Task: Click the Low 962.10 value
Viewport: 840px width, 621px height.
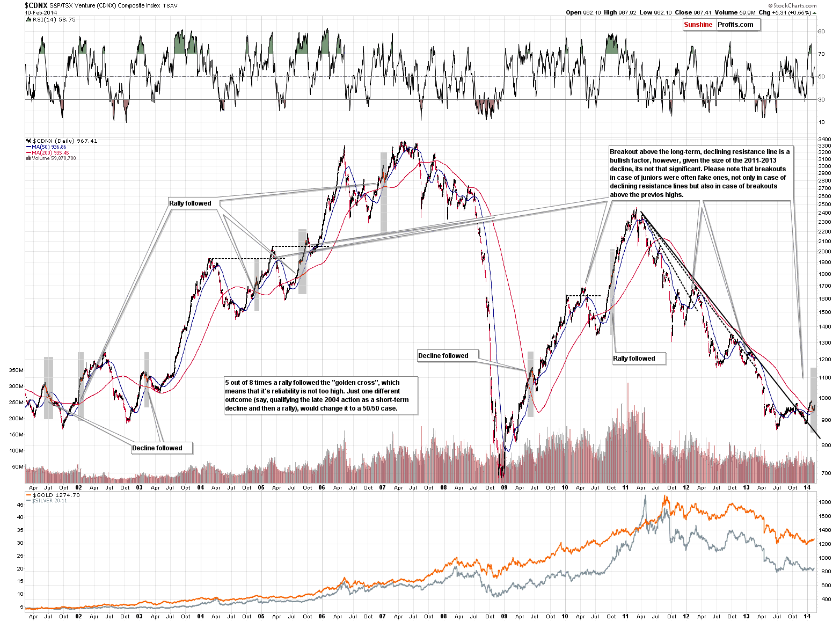Action: coord(655,12)
